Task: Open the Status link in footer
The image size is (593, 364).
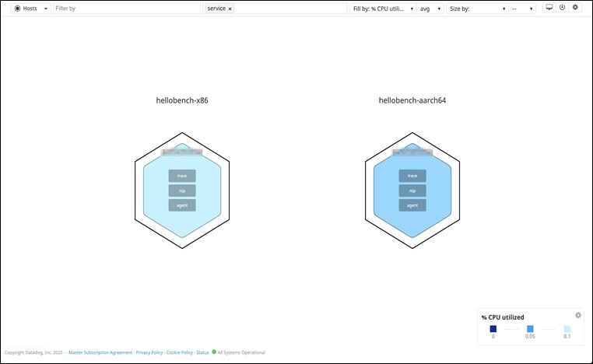Action: point(202,352)
